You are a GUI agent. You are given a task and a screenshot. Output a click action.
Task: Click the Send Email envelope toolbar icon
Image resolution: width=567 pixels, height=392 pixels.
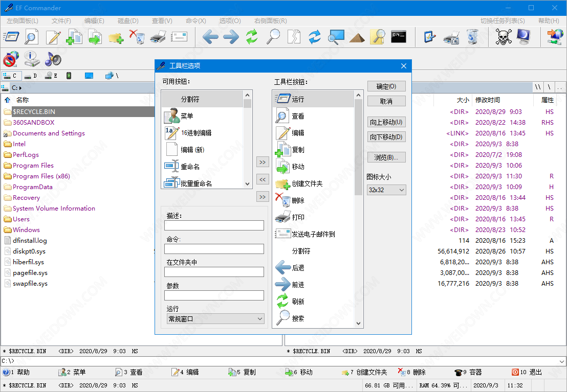tap(179, 37)
